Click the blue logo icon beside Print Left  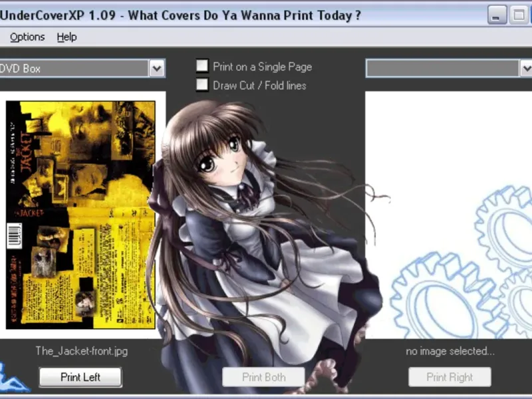coord(13,378)
